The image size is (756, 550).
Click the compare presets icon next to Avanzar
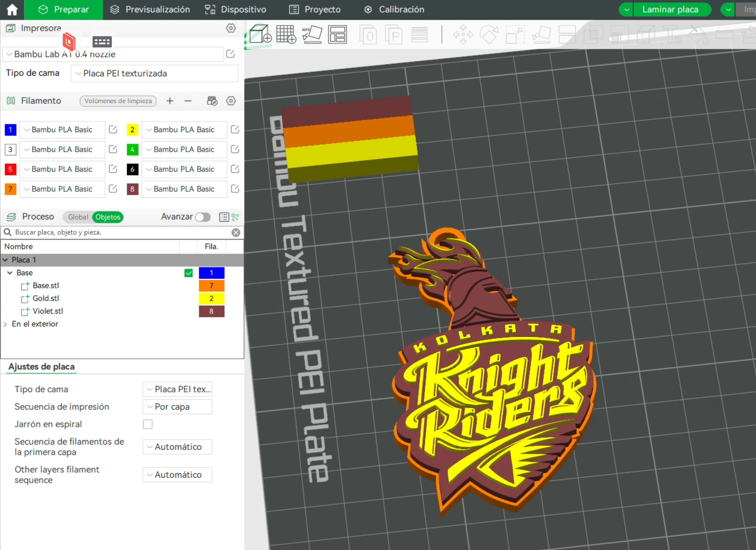click(235, 217)
